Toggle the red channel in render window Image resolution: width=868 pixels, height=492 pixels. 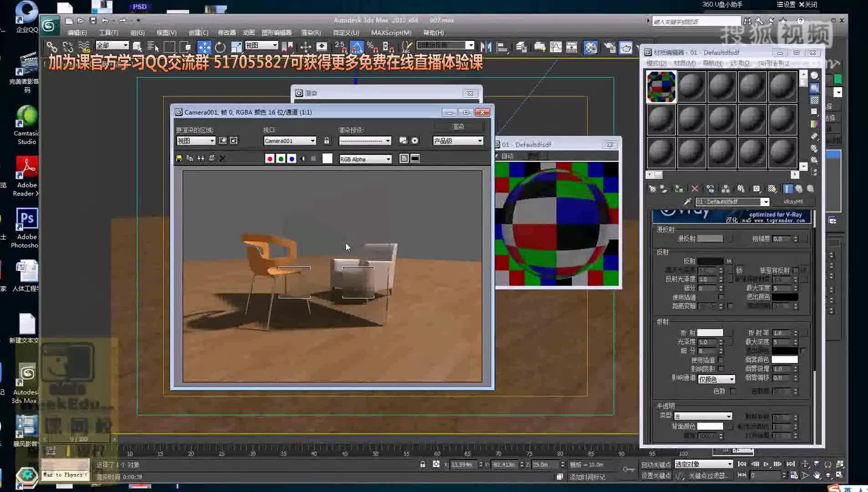click(x=270, y=159)
